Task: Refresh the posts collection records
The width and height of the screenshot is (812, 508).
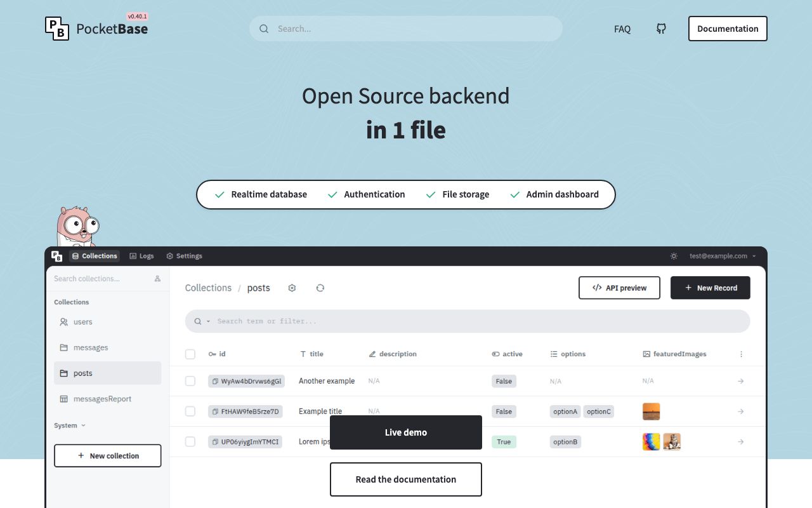Action: [320, 288]
